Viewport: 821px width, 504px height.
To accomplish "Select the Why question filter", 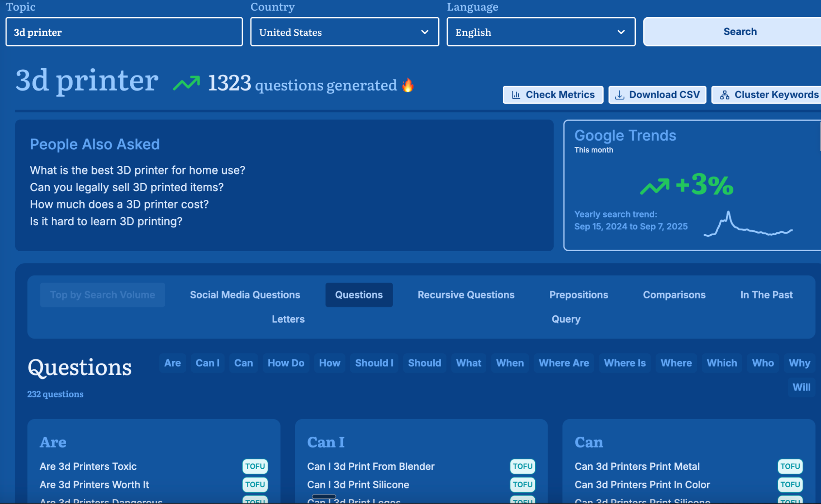I will tap(799, 363).
